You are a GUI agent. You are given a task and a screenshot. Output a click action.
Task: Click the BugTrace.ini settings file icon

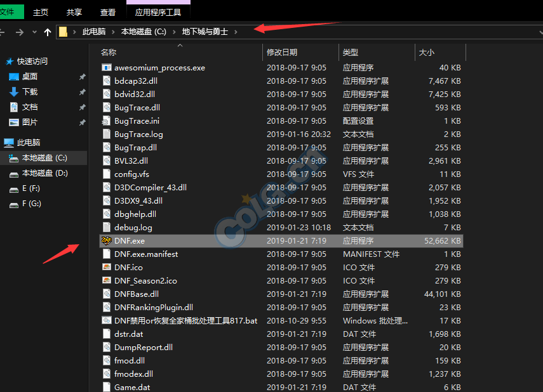[106, 121]
